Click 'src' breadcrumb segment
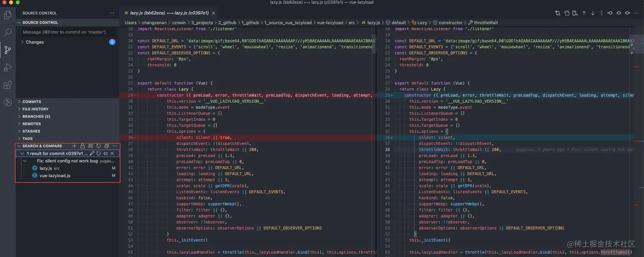This screenshot has height=257, width=644. (352, 23)
